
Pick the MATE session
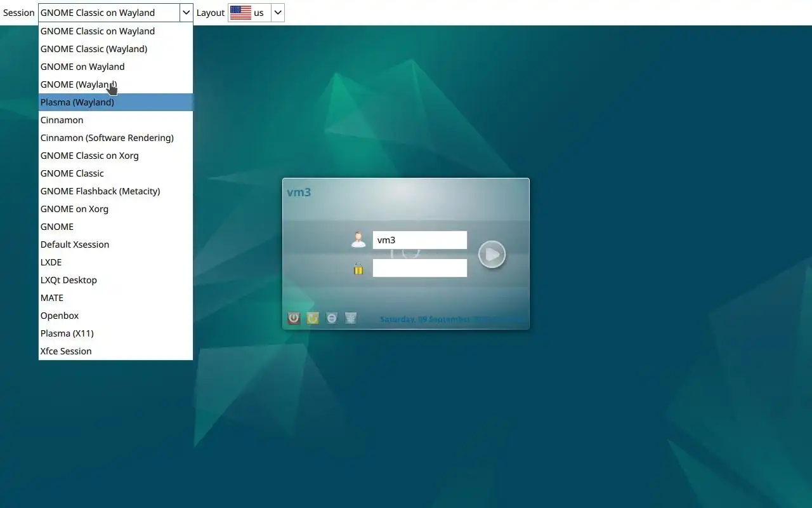(x=115, y=298)
